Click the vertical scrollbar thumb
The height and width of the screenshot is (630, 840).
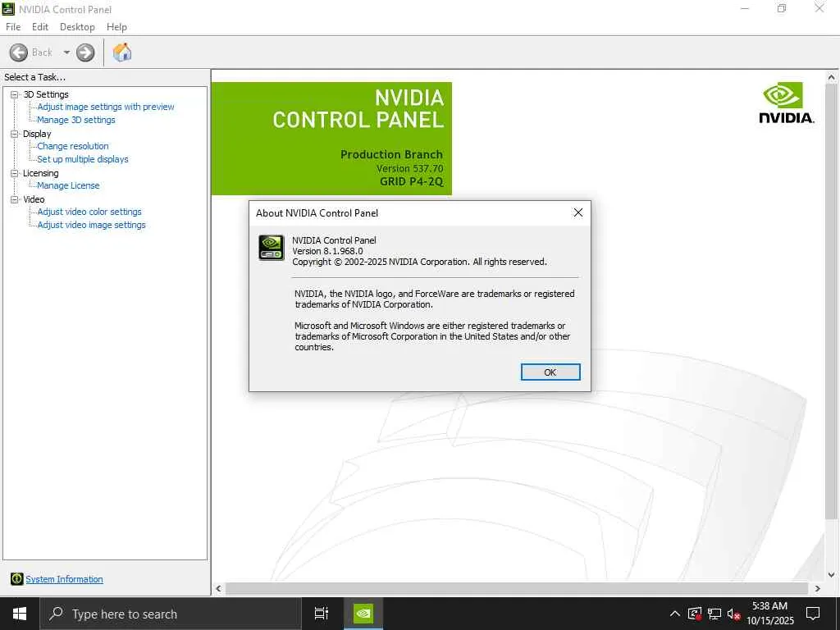point(831,301)
